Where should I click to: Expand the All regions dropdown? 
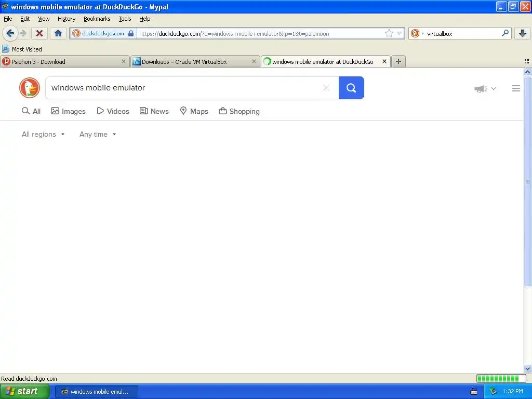(43, 135)
